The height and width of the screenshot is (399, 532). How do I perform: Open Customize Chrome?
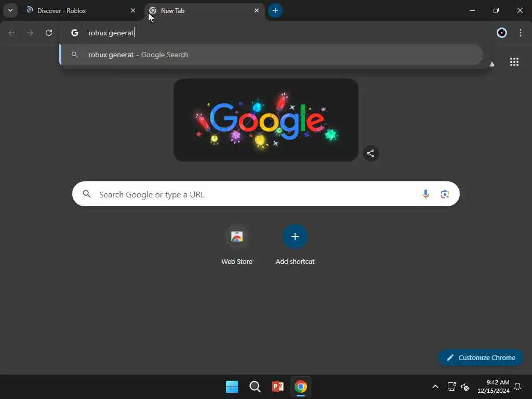(481, 357)
